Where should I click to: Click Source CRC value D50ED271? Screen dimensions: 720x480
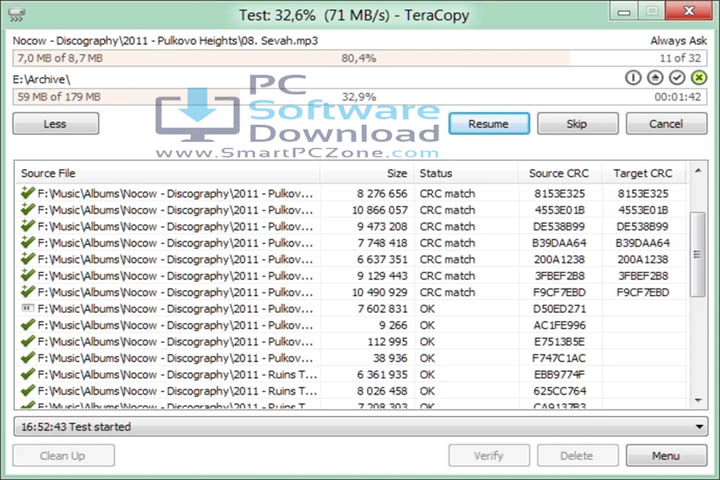pos(559,309)
